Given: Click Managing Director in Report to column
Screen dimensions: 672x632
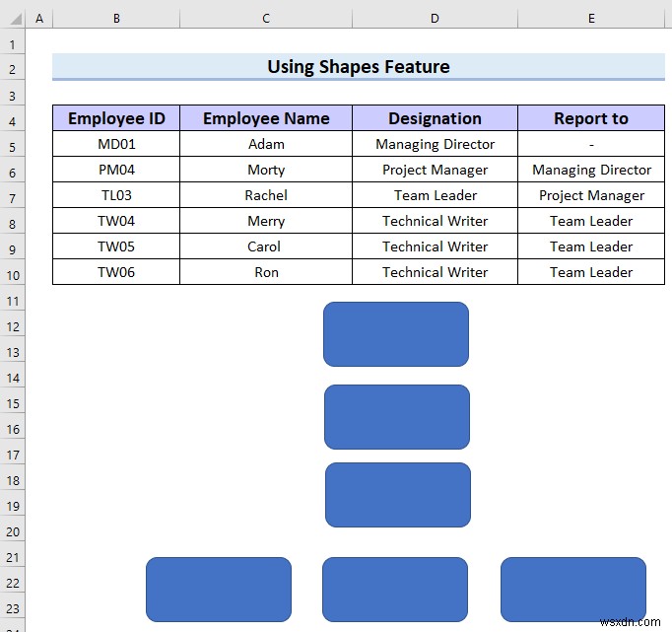Looking at the screenshot, I should [591, 170].
